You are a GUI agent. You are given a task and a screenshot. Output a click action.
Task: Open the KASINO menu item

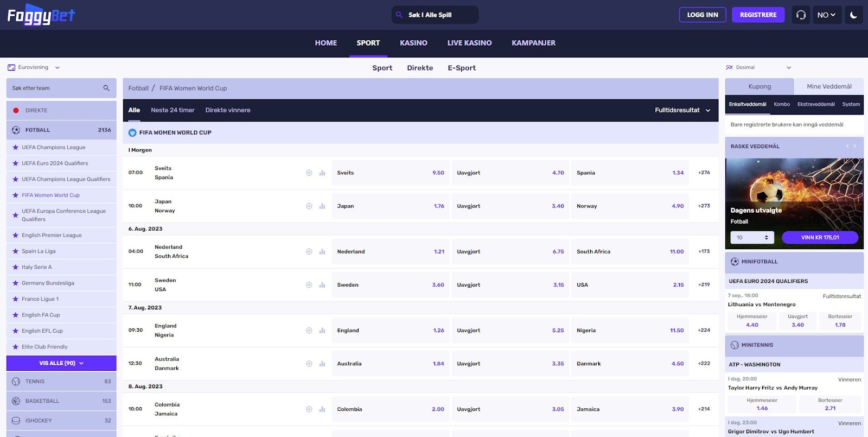[413, 43]
